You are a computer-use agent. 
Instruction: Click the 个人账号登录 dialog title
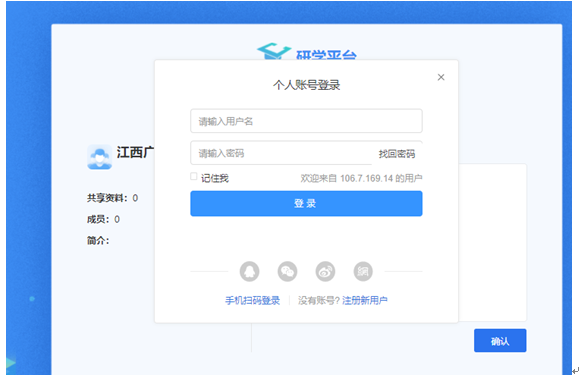pos(307,85)
